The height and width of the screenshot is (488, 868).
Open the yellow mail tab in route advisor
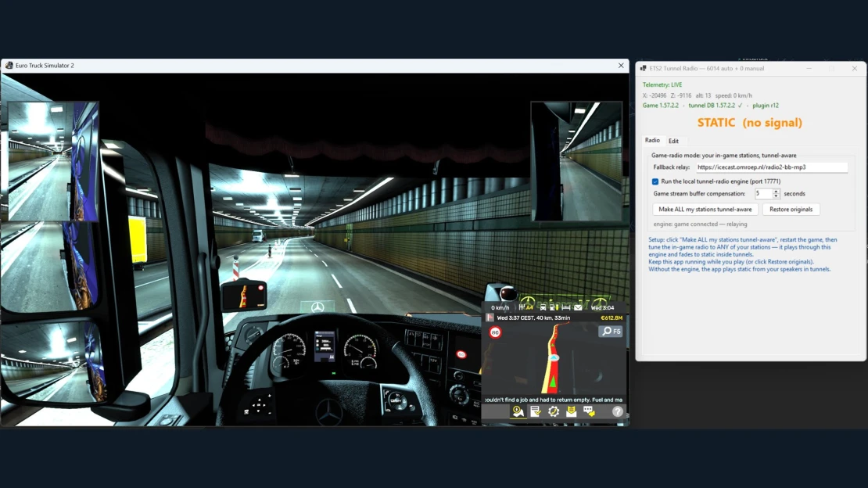[571, 411]
